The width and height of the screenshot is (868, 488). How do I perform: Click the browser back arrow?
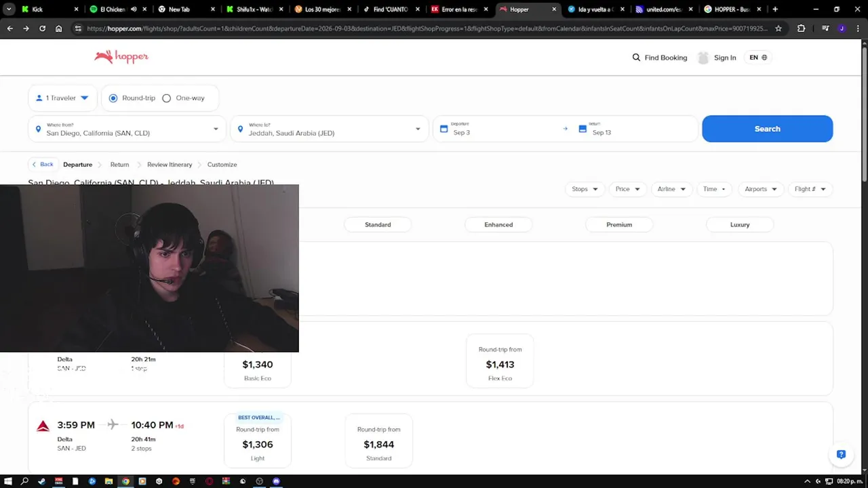click(9, 28)
